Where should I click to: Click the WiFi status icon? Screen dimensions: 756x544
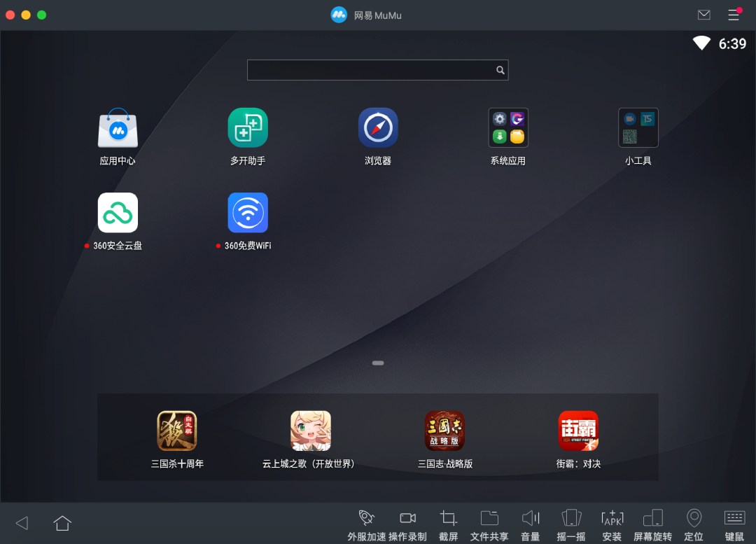pos(701,43)
